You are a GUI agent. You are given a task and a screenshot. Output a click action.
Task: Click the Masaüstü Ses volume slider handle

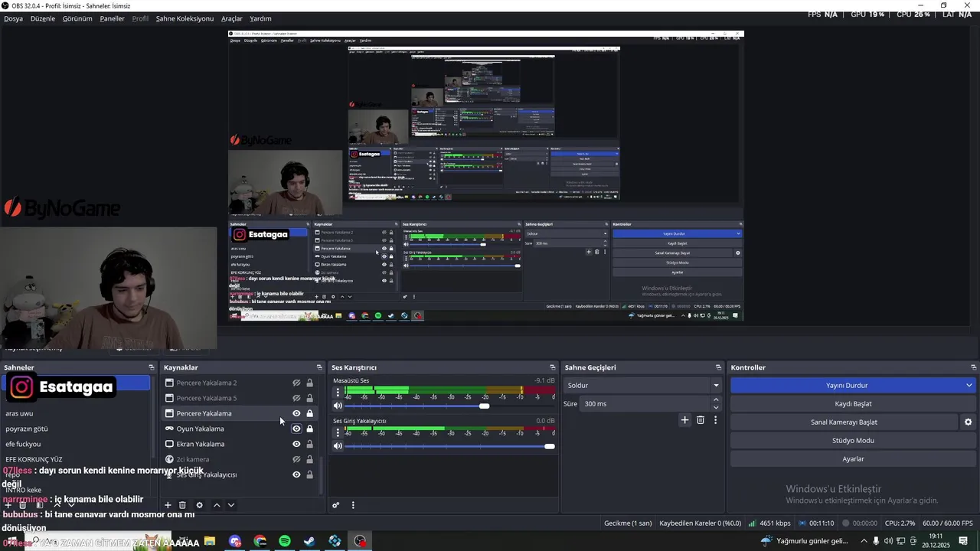point(484,406)
